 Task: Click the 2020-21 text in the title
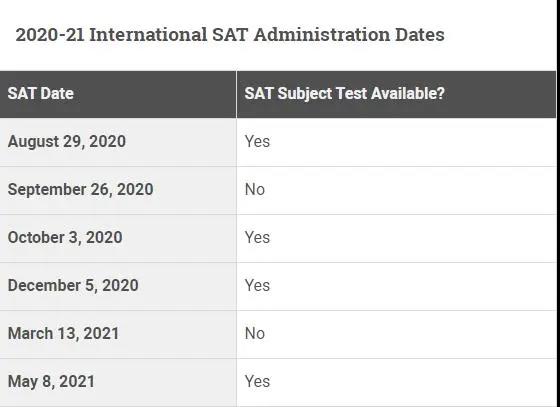tap(50, 35)
